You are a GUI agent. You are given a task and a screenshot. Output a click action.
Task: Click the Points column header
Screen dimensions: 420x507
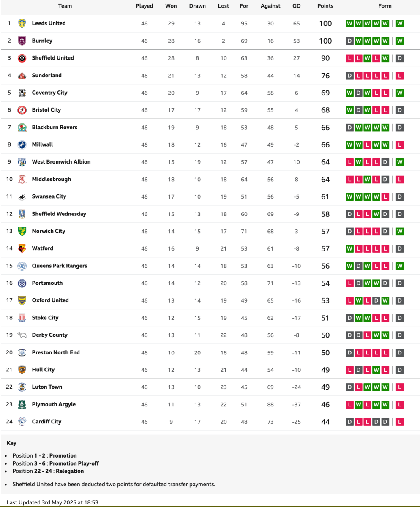[325, 6]
